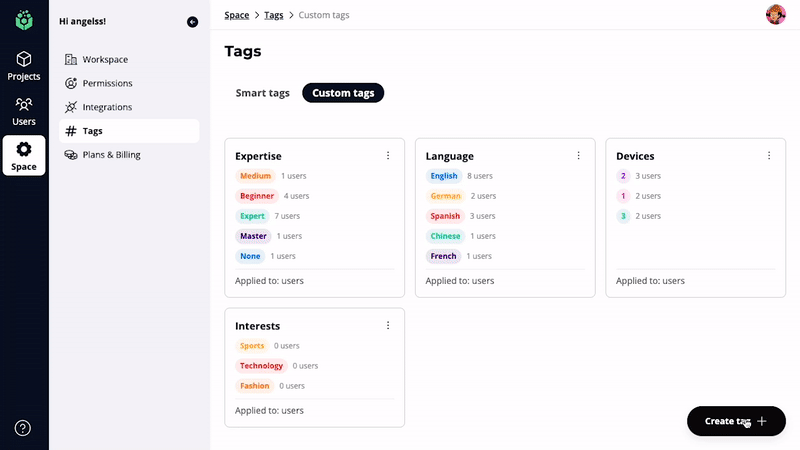Select the Custom tags tab
This screenshot has width=800, height=450.
click(343, 93)
